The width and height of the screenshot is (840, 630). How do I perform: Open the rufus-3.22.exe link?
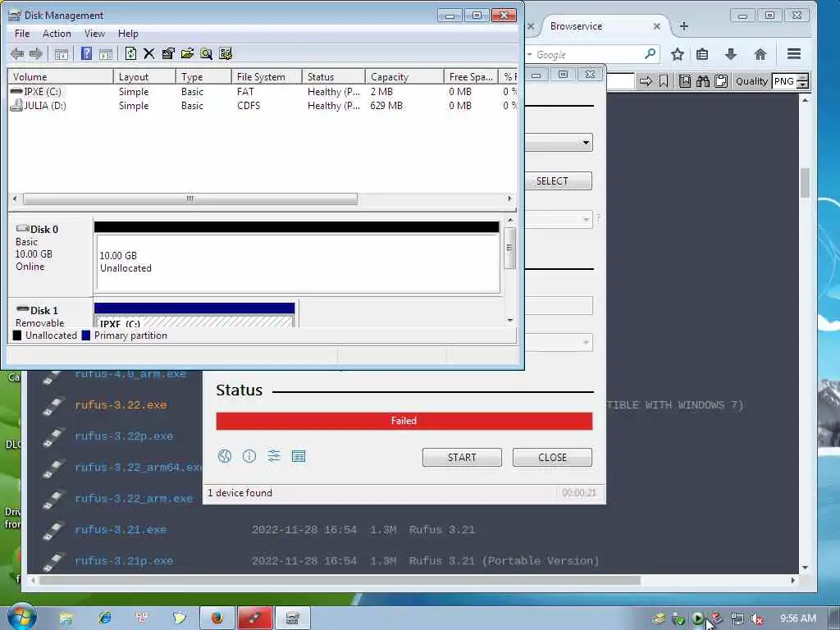(x=121, y=405)
